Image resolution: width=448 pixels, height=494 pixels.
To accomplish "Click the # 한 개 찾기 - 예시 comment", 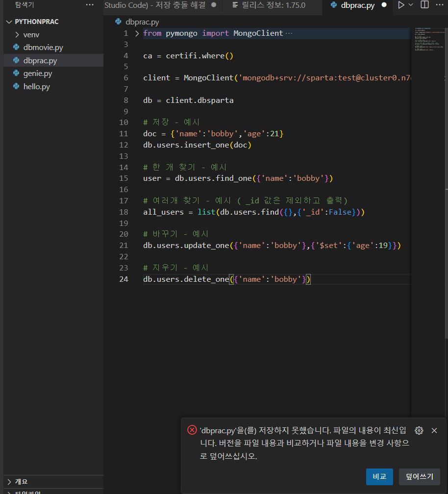I will (x=185, y=167).
